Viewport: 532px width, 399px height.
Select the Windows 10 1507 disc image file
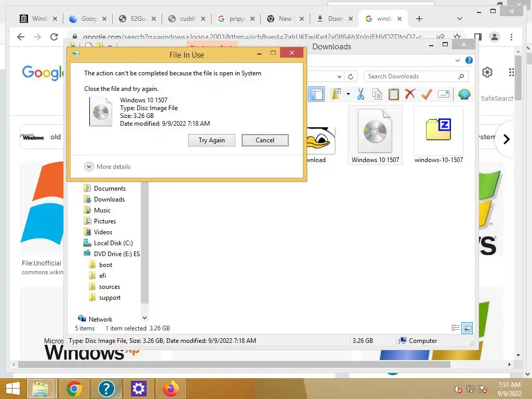pyautogui.click(x=375, y=135)
